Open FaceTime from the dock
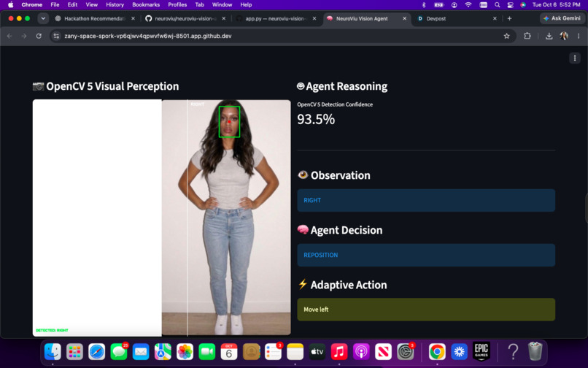This screenshot has width=588, height=368. (207, 352)
